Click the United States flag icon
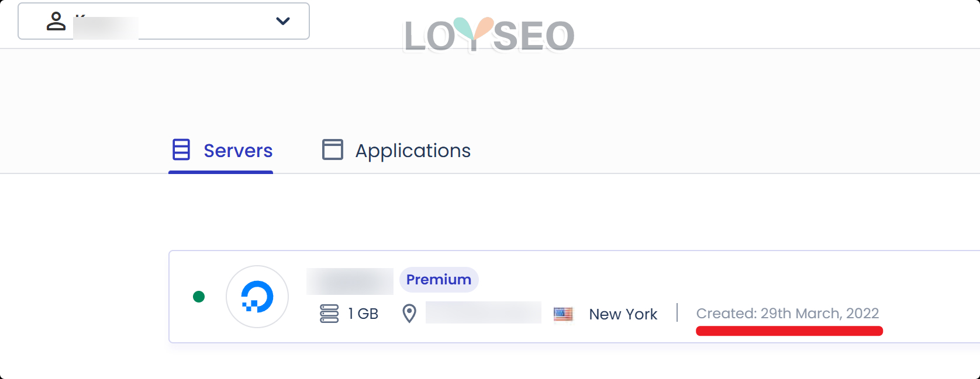980x379 pixels. click(563, 314)
